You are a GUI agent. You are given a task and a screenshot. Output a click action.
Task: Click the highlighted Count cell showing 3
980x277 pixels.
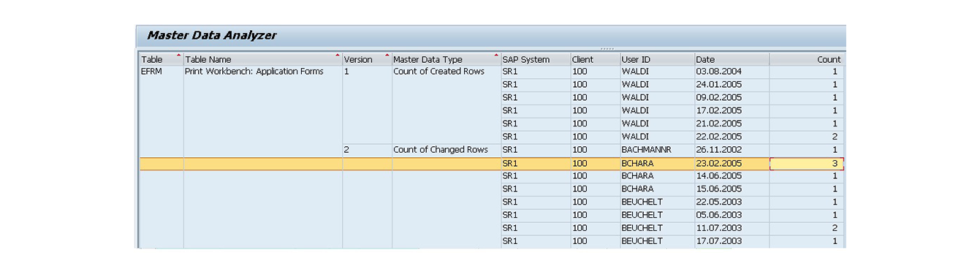(x=806, y=164)
